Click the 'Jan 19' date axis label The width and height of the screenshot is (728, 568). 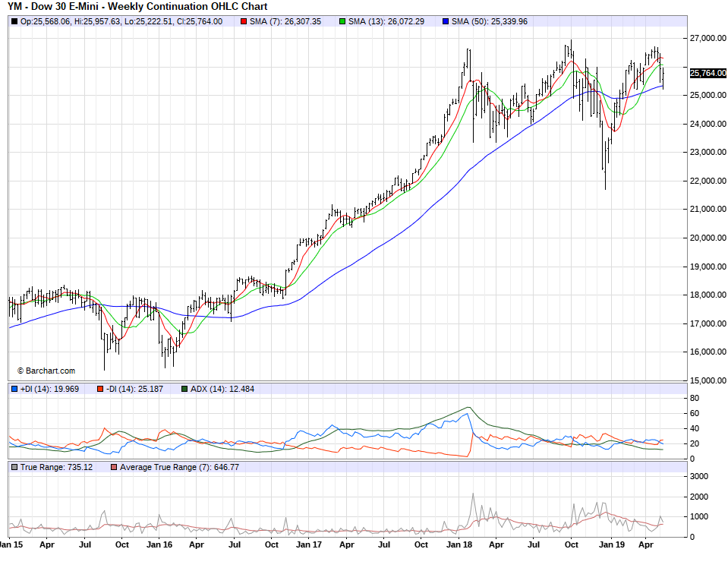[611, 544]
